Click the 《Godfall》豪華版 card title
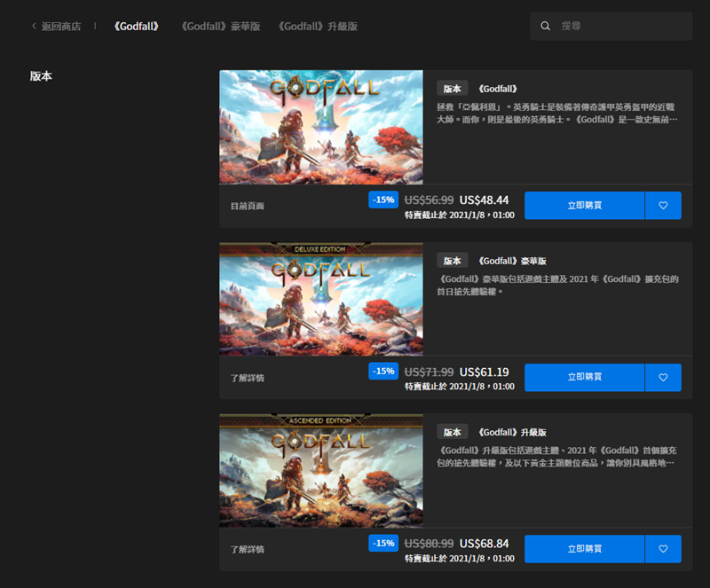The image size is (710, 588). click(x=512, y=261)
